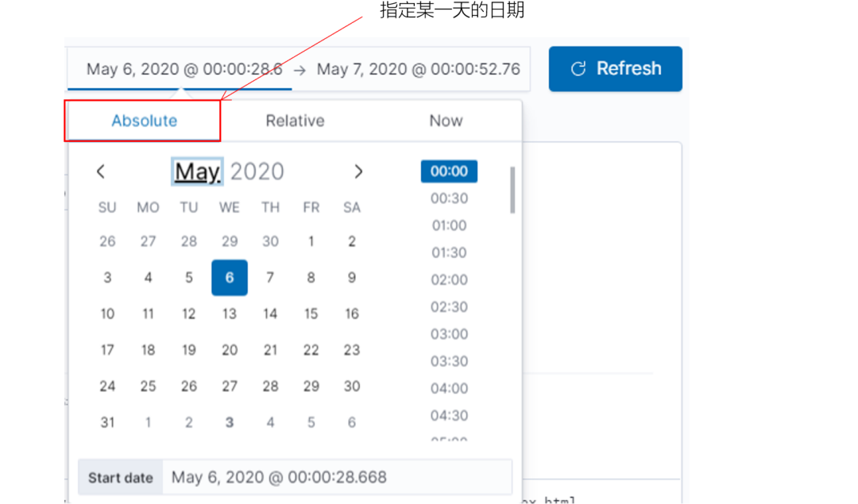Pick day 27 in the May 24 week row
The width and height of the screenshot is (858, 504).
(x=230, y=387)
